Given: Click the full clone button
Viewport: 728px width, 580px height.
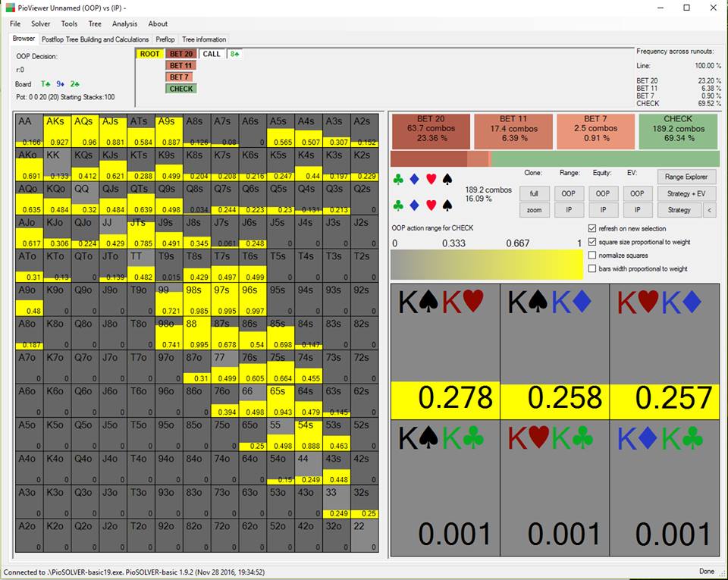Looking at the screenshot, I should [535, 193].
